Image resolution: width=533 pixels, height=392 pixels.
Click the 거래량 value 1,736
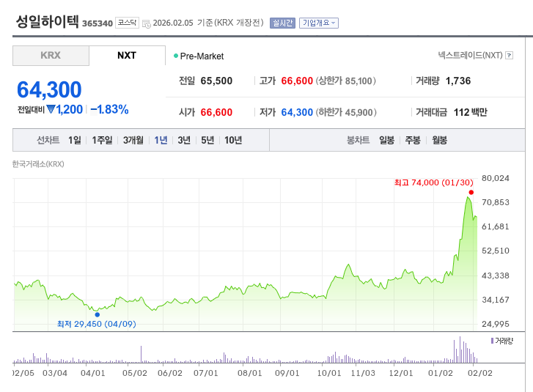coord(458,81)
